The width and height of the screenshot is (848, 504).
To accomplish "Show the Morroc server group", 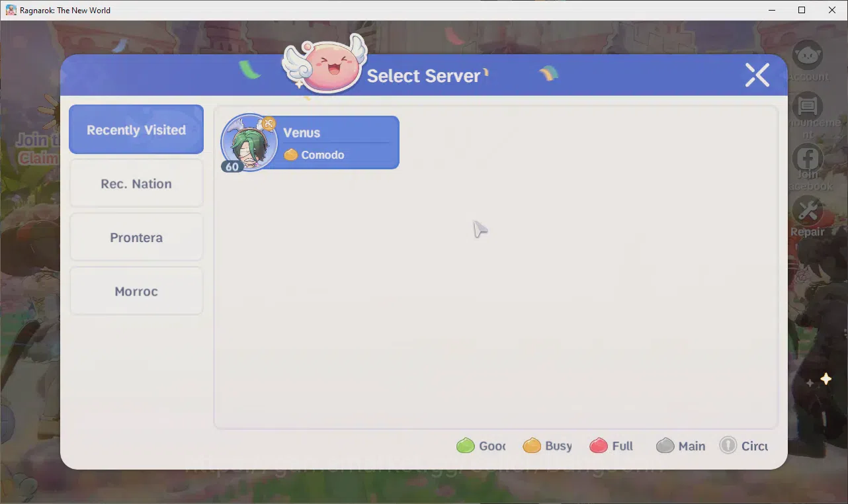I will pos(136,291).
